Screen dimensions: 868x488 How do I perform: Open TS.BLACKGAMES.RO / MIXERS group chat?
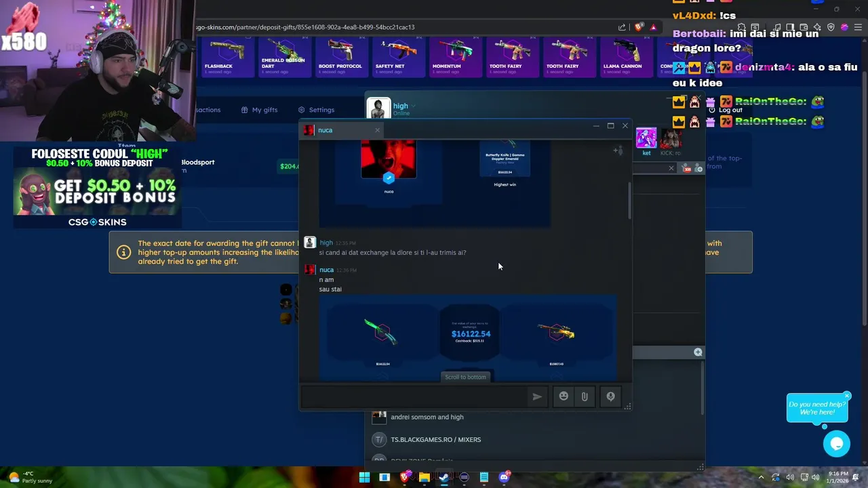click(x=435, y=440)
